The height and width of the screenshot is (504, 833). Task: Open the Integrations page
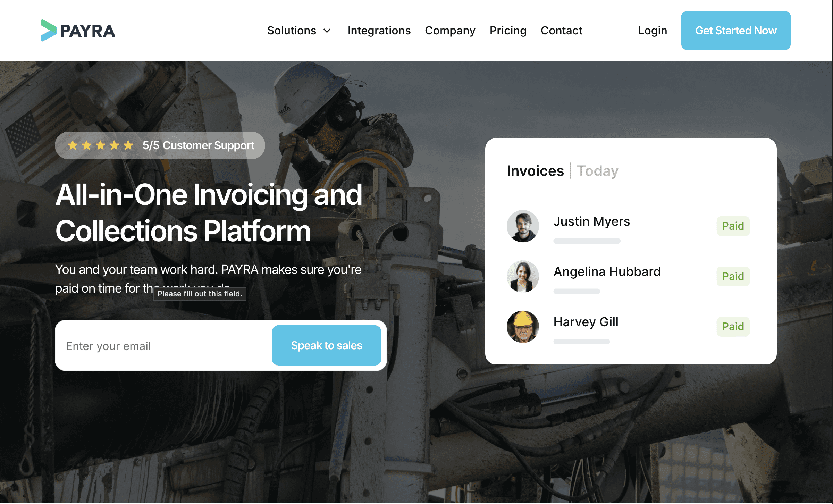(x=379, y=31)
